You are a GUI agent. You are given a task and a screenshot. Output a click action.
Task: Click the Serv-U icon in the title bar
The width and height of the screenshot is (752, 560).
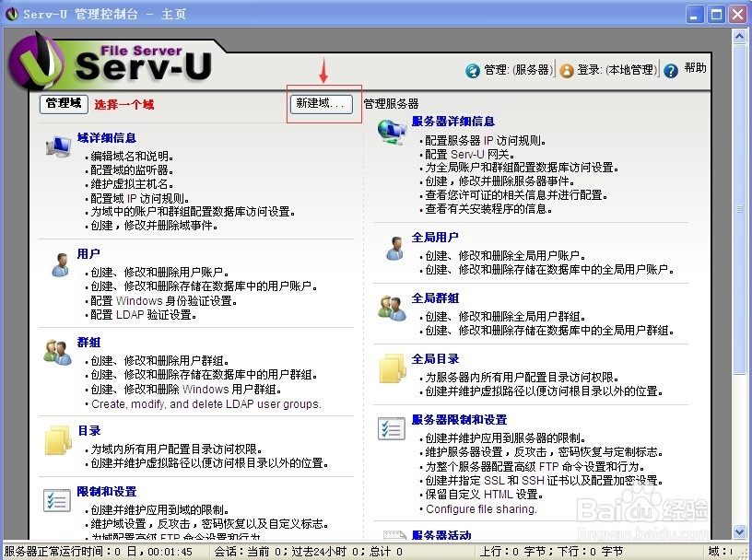12,13
